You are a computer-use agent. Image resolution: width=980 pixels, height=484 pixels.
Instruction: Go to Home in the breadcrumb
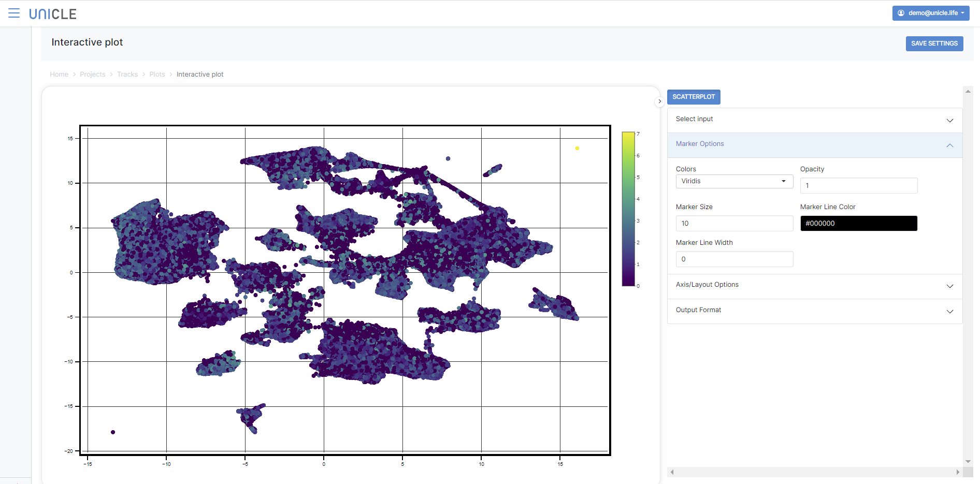coord(59,75)
